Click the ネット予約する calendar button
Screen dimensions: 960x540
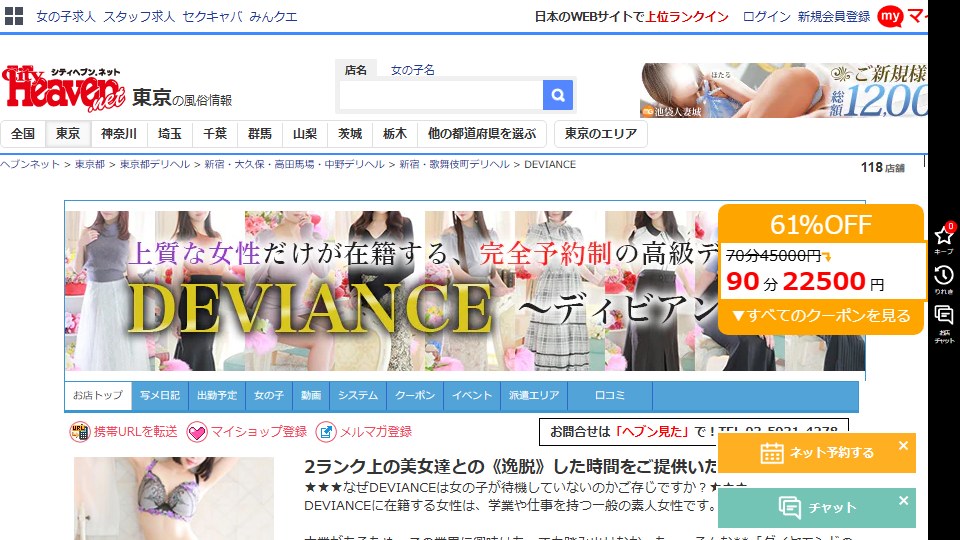pos(817,453)
